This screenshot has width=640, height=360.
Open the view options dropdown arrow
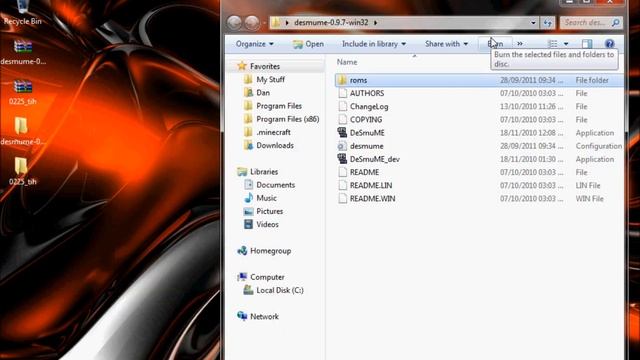[x=566, y=44]
